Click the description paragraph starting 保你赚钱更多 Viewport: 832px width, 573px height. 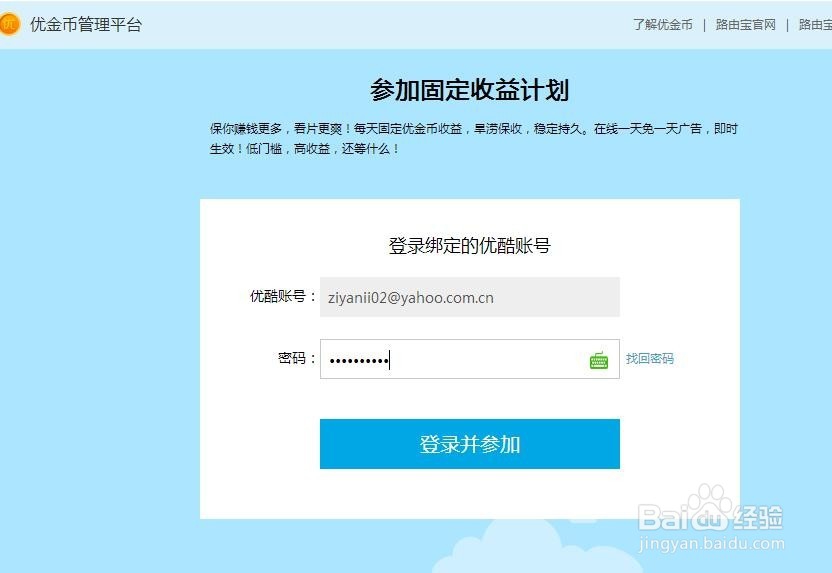tap(473, 138)
